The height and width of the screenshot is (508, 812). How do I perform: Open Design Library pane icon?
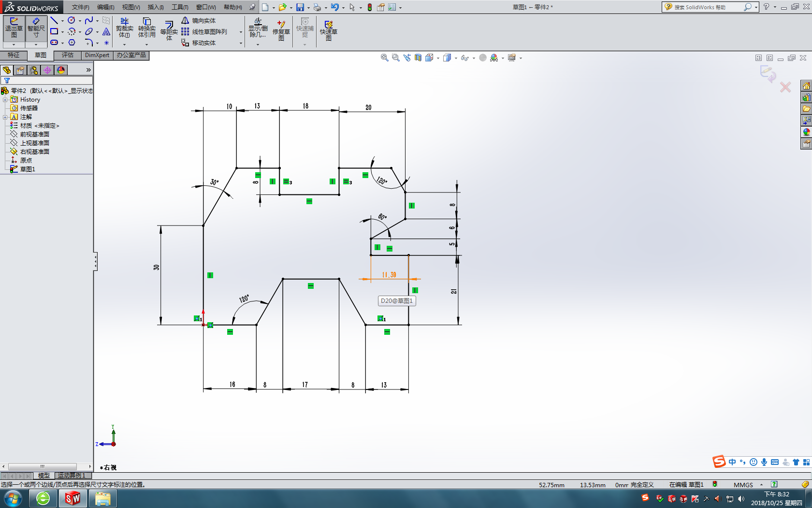point(806,97)
